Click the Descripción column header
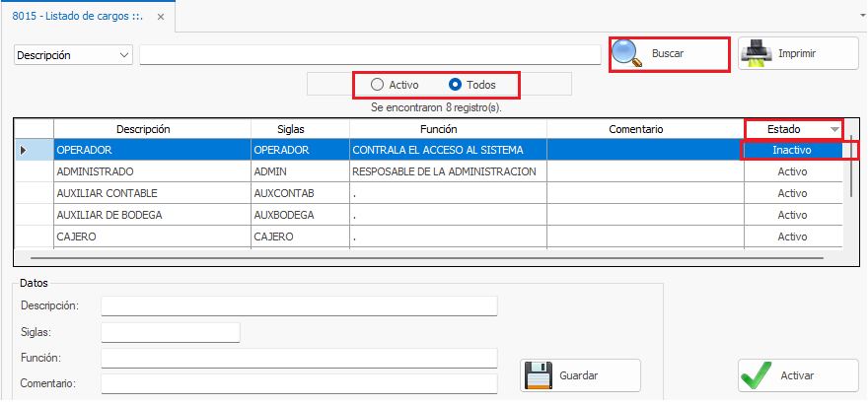The width and height of the screenshot is (868, 405). coord(143,129)
